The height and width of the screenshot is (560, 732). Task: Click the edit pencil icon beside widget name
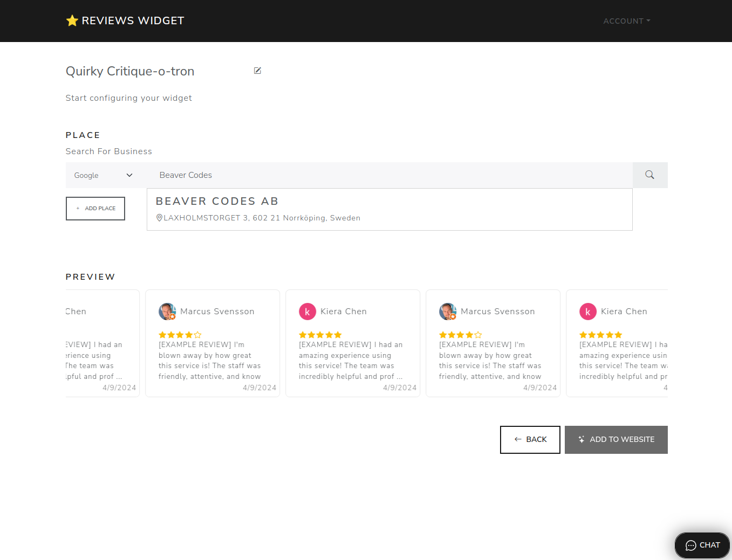[x=257, y=70]
